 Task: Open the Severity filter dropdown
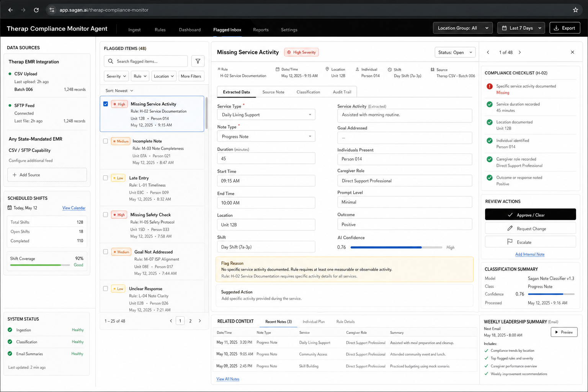pyautogui.click(x=116, y=76)
